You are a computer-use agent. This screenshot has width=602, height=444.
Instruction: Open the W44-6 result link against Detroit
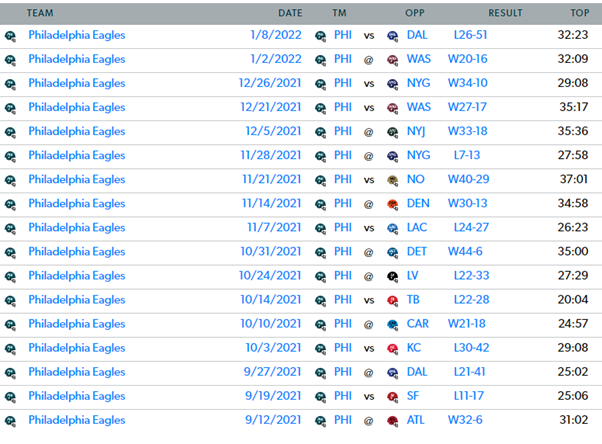click(465, 252)
